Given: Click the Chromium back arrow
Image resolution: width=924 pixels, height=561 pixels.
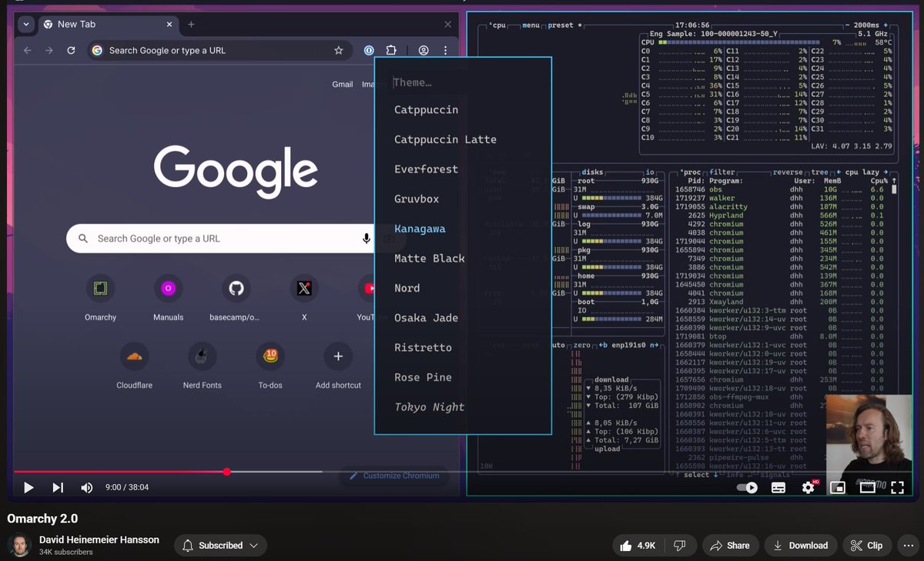Looking at the screenshot, I should tap(28, 50).
